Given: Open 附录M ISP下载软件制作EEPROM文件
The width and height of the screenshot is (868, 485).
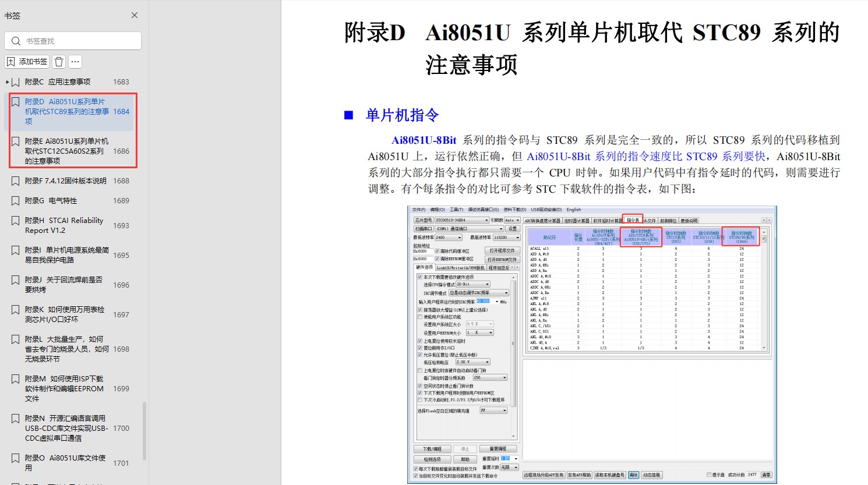Looking at the screenshot, I should [x=64, y=388].
